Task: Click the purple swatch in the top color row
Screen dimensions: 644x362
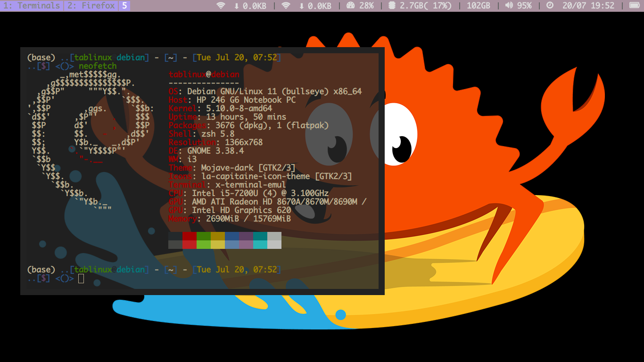Action: 246,236
